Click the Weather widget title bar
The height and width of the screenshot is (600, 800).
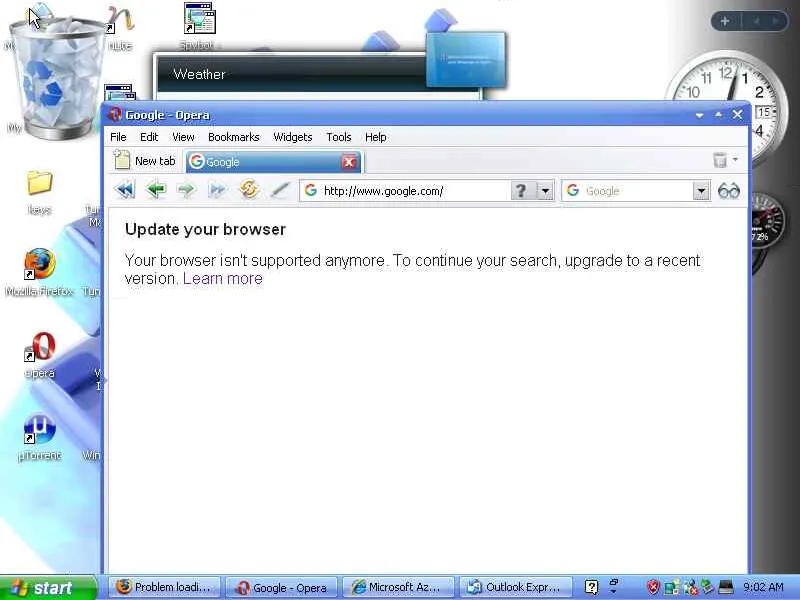point(291,74)
